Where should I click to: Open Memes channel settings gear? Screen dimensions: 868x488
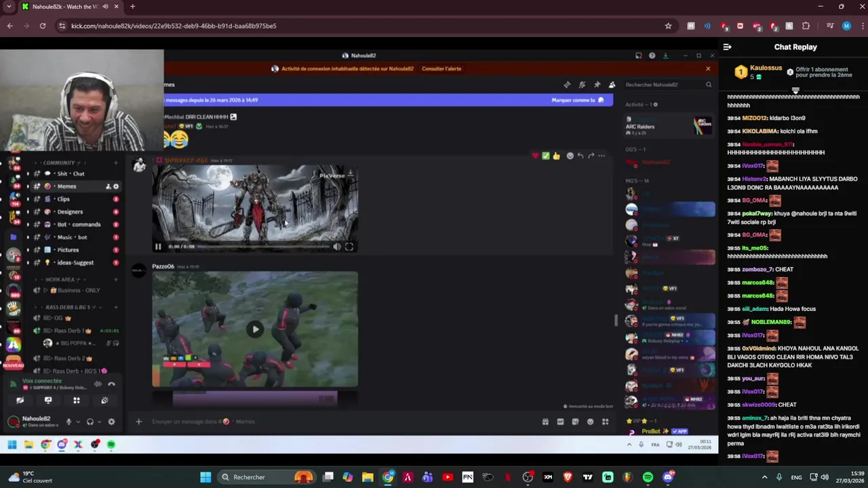116,186
